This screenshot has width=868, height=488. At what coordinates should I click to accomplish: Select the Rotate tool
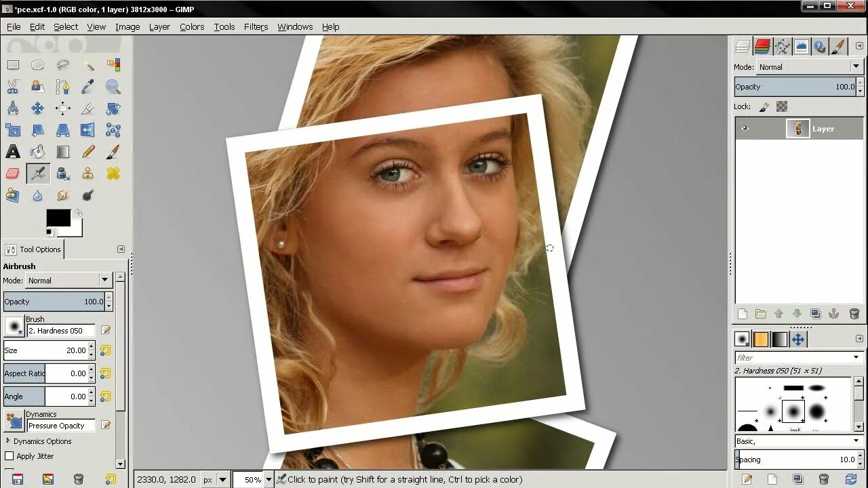113,108
